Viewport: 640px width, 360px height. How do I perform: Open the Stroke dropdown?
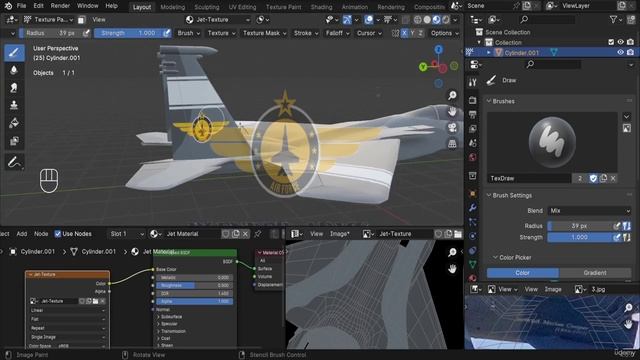tap(306, 33)
